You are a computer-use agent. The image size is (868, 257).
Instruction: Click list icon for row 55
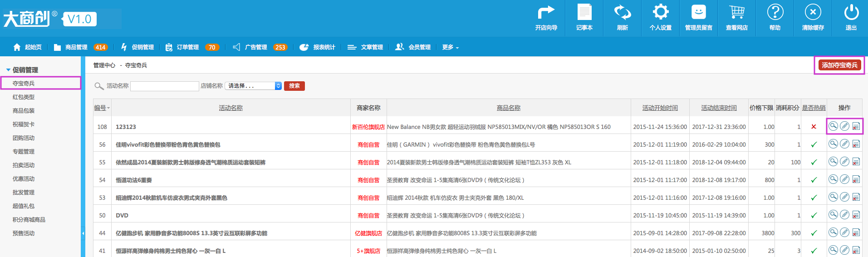[856, 162]
